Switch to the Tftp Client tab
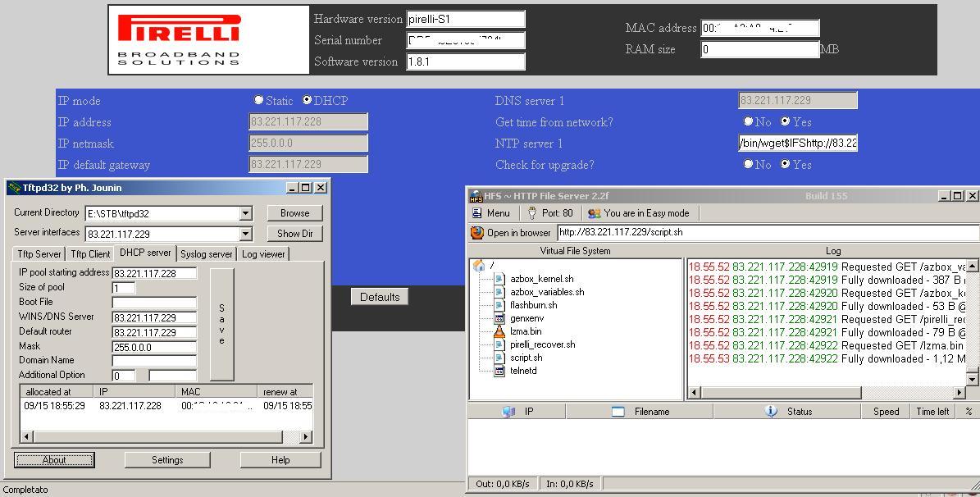980x497 pixels. coord(90,253)
